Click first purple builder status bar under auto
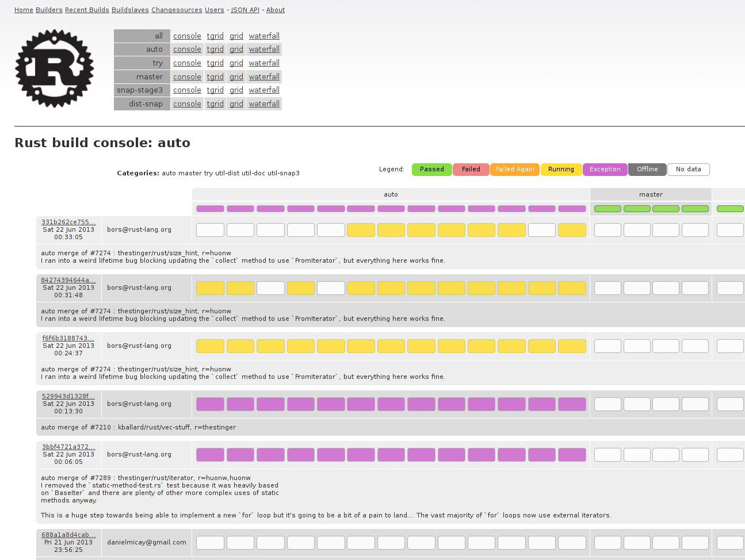Image resolution: width=745 pixels, height=560 pixels. tap(210, 209)
